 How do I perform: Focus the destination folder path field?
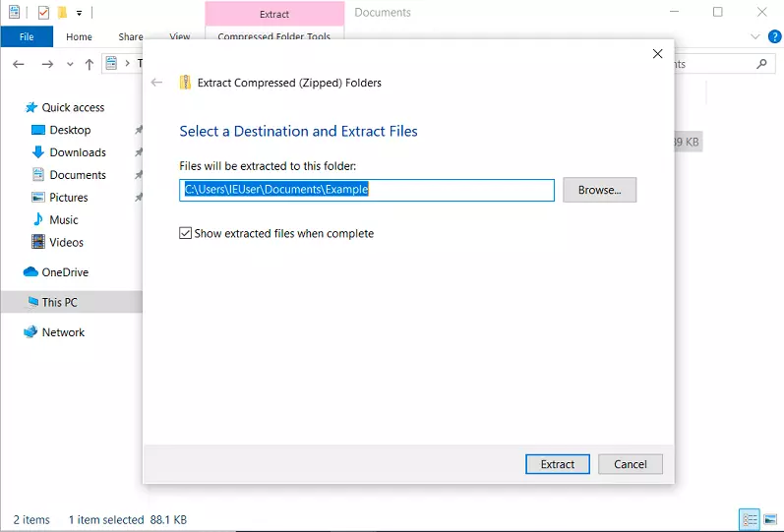point(367,190)
